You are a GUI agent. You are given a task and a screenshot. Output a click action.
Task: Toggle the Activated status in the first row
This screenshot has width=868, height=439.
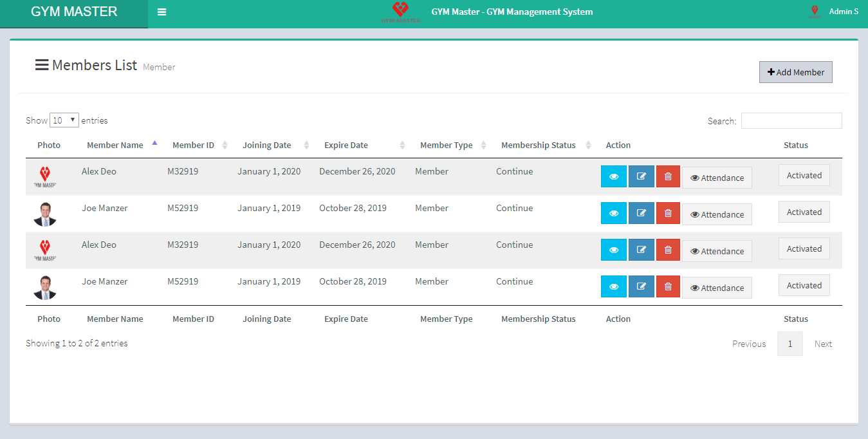(804, 176)
